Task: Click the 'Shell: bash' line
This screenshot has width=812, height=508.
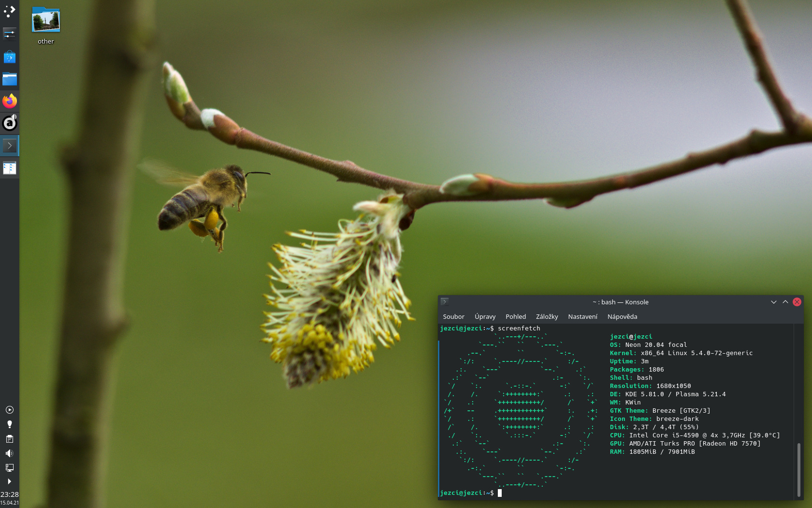Action: 631,378
